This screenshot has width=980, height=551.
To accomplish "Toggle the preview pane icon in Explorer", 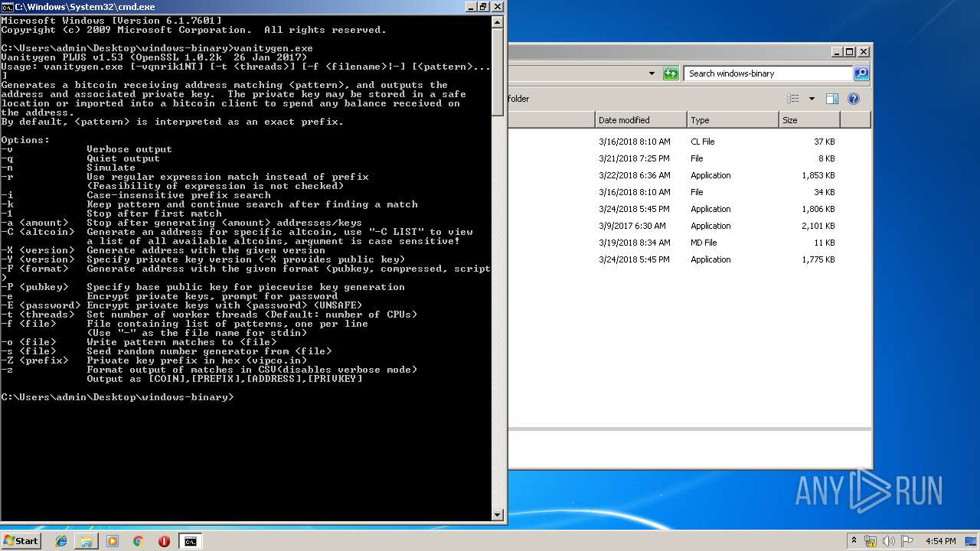I will pos(832,99).
